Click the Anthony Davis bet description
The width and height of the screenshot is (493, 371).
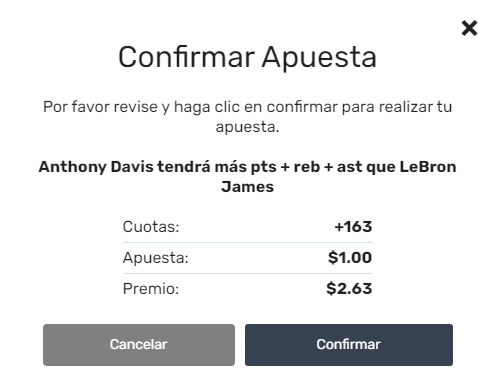click(247, 177)
